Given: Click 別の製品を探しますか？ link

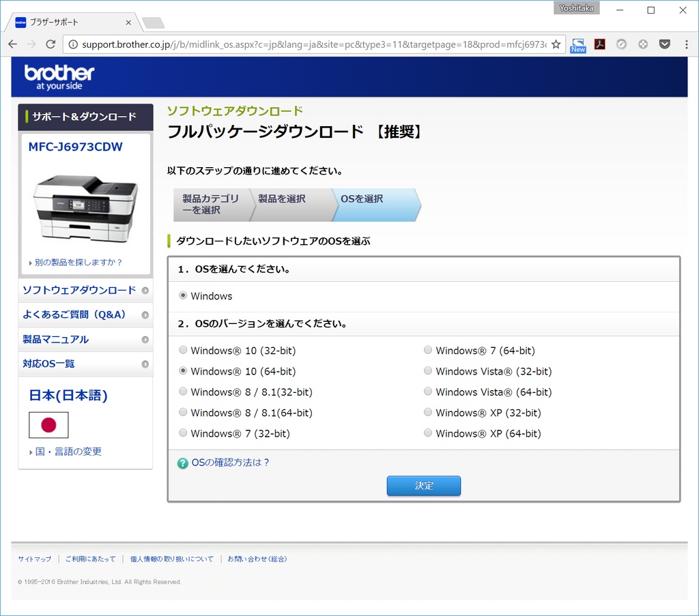Looking at the screenshot, I should coord(78,263).
